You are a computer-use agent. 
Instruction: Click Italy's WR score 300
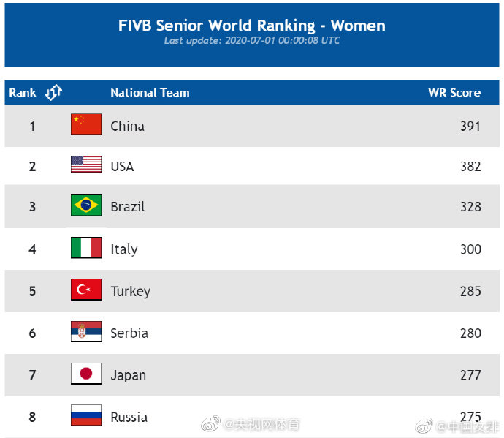pyautogui.click(x=470, y=249)
